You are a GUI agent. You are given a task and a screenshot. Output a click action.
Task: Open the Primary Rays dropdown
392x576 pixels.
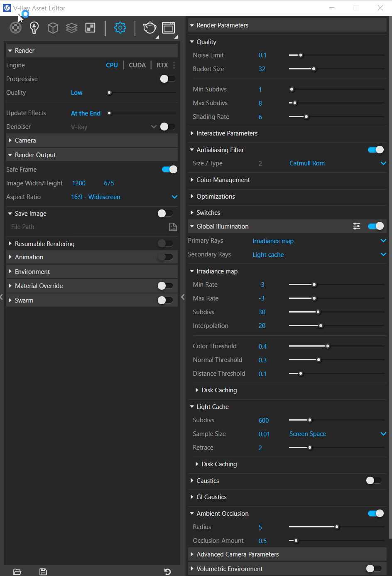[319, 241]
